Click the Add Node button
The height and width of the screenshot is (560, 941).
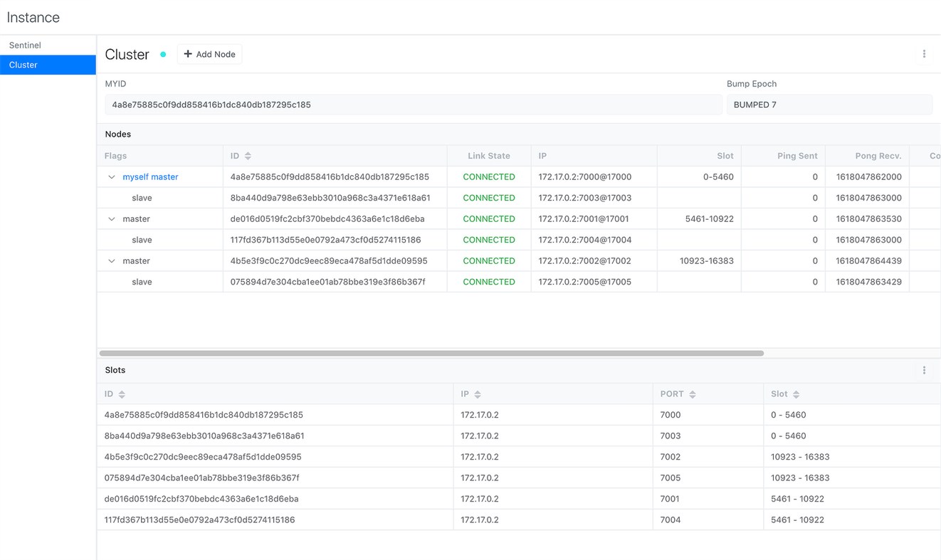(x=209, y=54)
